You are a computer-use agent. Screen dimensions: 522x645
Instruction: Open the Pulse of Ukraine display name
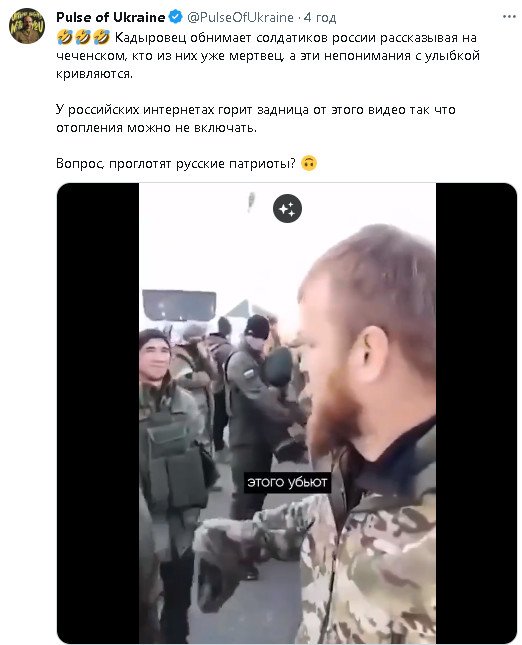pos(111,17)
